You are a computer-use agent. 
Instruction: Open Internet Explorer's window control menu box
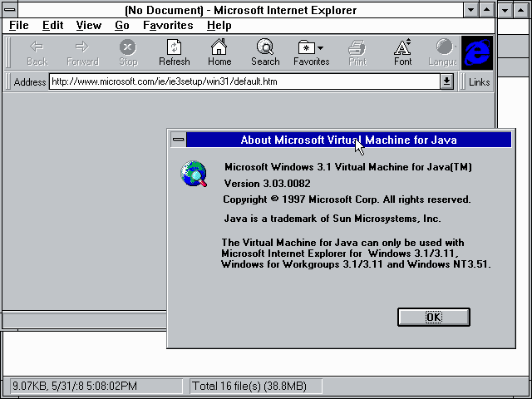10,10
